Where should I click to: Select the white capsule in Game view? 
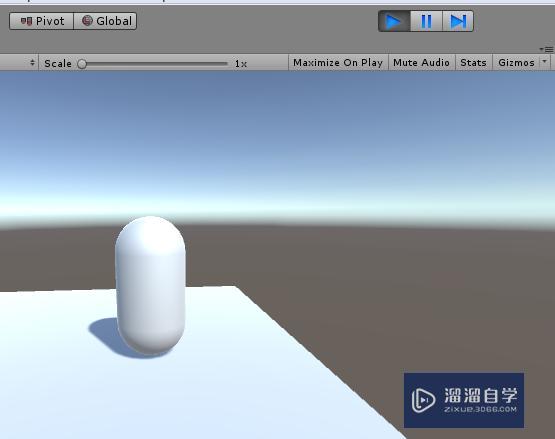pos(150,285)
